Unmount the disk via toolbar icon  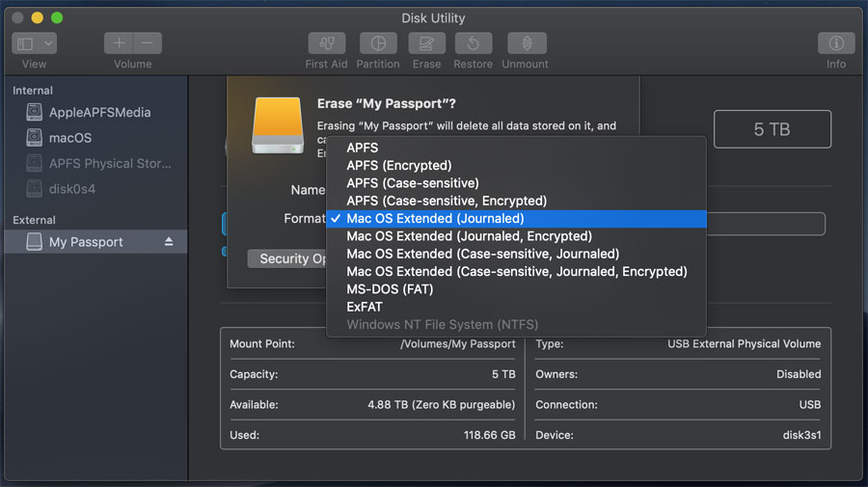tap(527, 43)
